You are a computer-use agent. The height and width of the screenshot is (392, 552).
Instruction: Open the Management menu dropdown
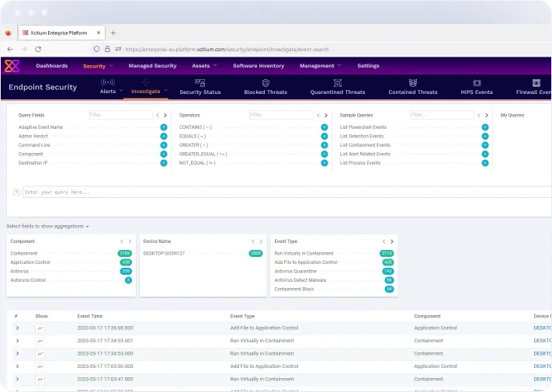[x=321, y=66]
